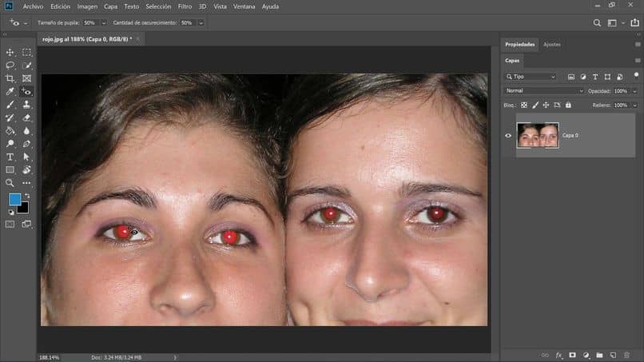Add a layer style with fx icon
This screenshot has height=362, width=644.
[559, 354]
